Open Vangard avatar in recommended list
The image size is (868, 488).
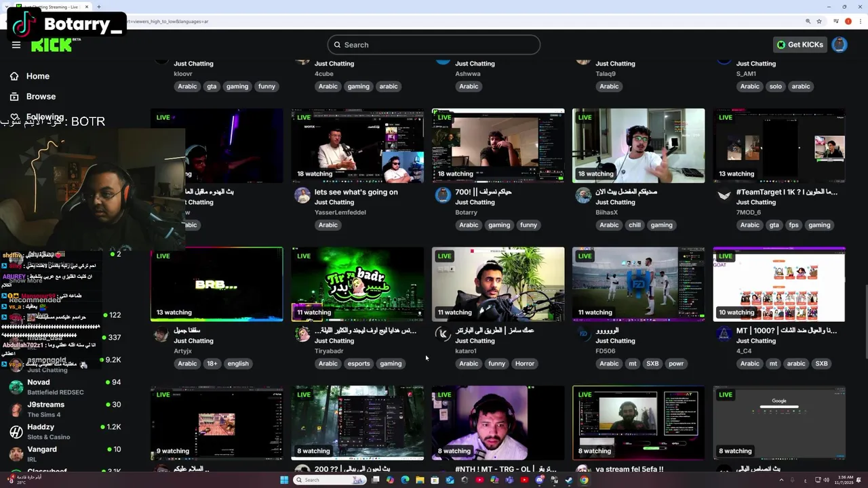(16, 454)
